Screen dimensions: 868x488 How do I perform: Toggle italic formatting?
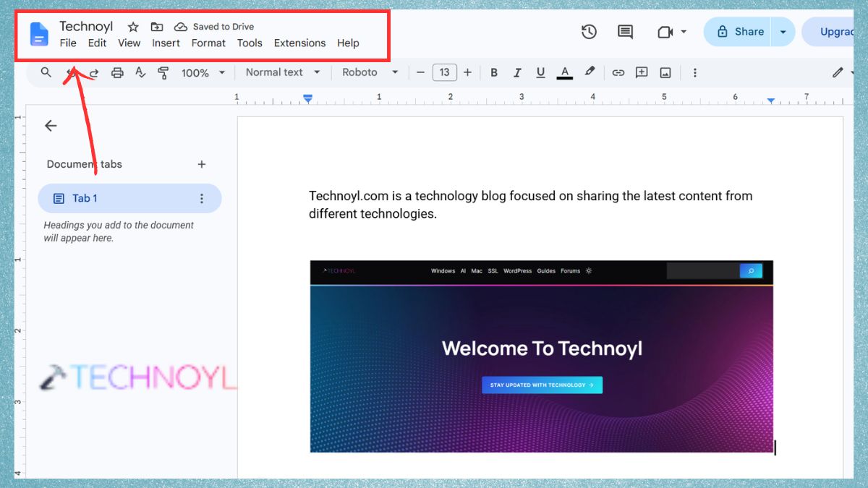pos(517,72)
